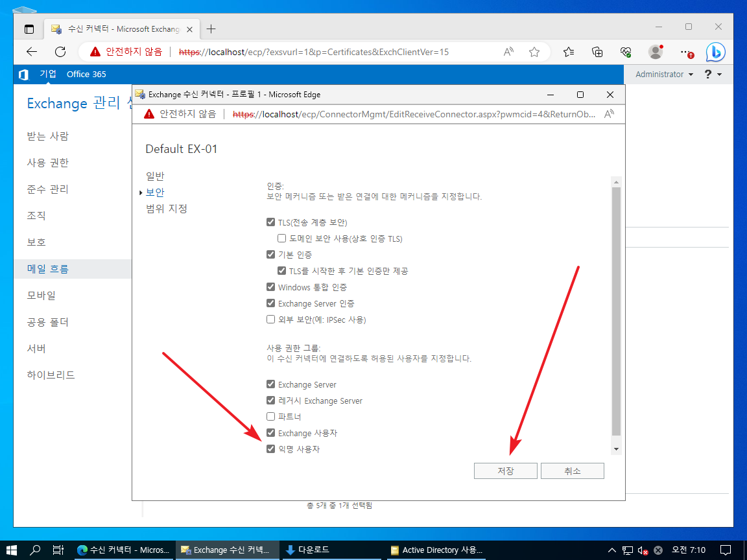The height and width of the screenshot is (560, 747).
Task: Go back using the browser back arrow
Action: coord(32,52)
